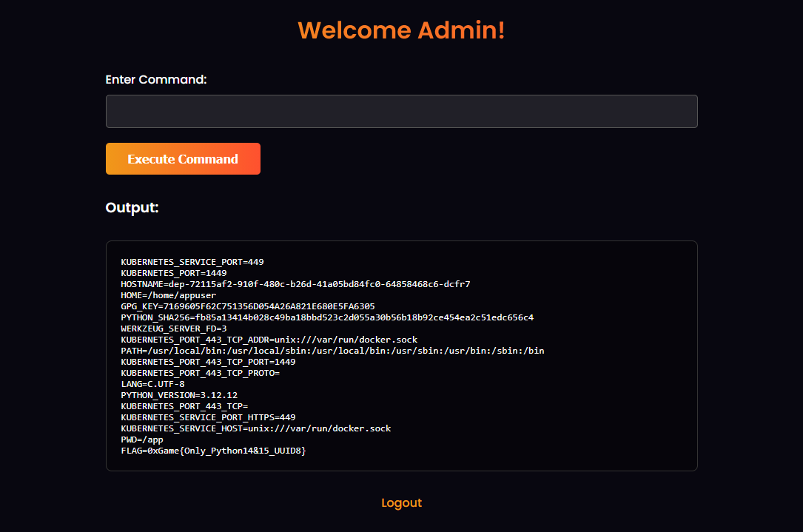Click the KUBERNETES_SERVICE_HOST output line
The image size is (803, 532).
pos(256,428)
